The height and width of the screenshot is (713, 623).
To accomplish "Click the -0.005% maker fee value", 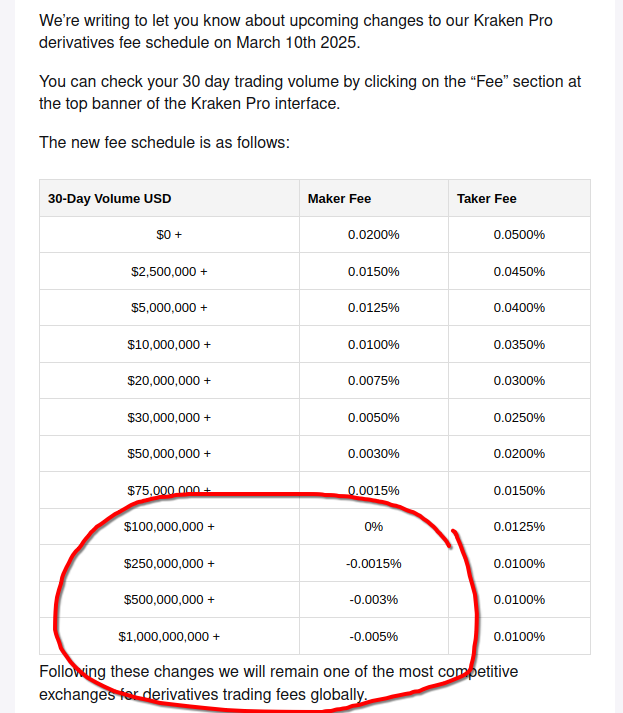I will tap(374, 637).
